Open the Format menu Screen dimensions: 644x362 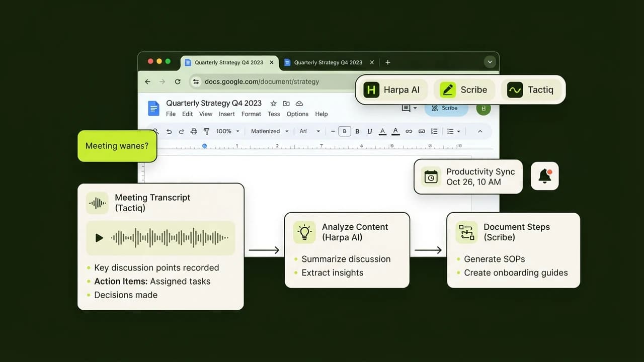click(251, 114)
